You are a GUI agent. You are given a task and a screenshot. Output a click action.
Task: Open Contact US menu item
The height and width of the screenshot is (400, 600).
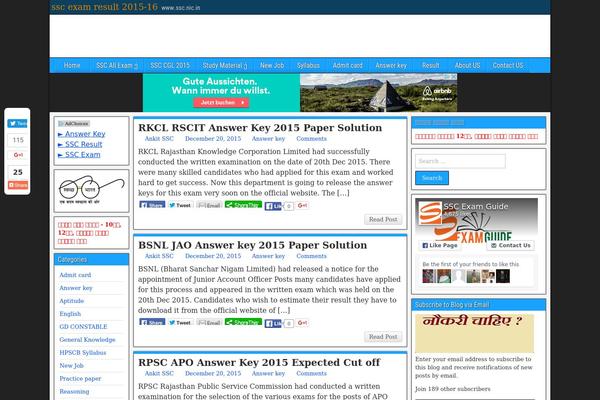508,65
